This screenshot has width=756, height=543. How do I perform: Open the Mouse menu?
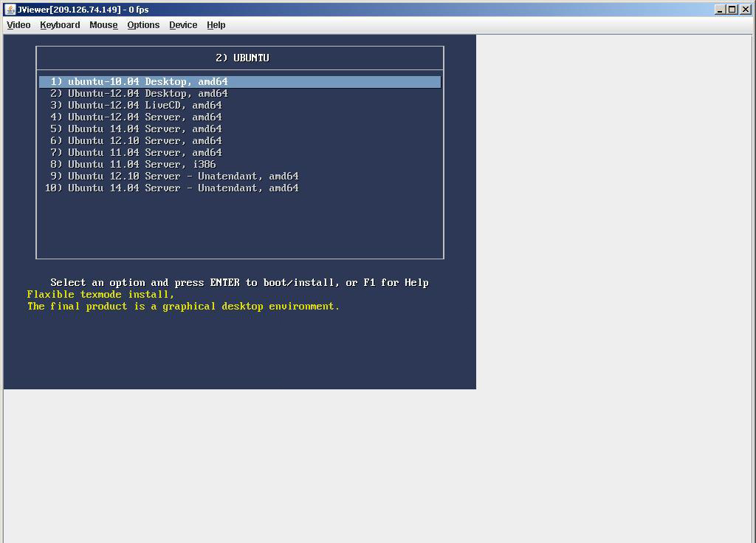103,25
